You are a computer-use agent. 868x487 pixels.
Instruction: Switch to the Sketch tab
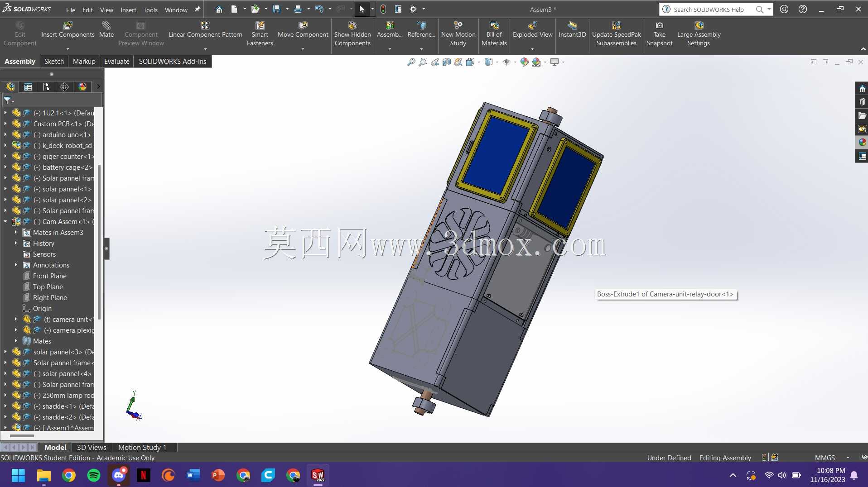pyautogui.click(x=54, y=62)
